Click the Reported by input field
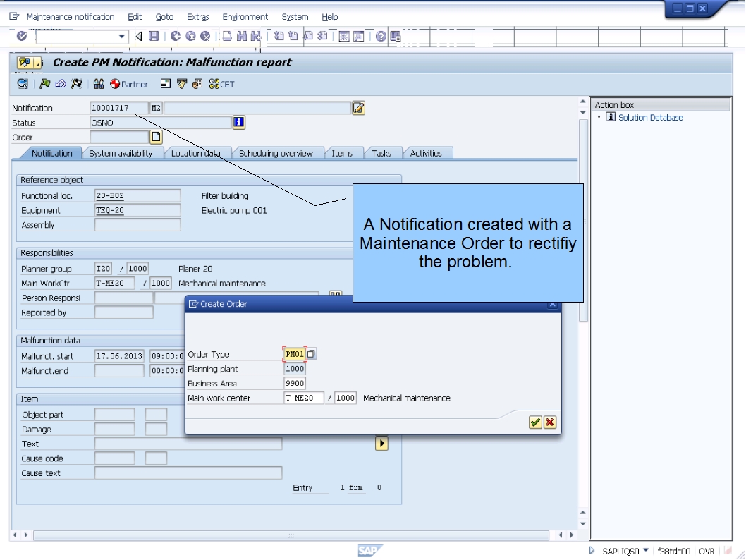This screenshot has width=746, height=560. click(123, 312)
